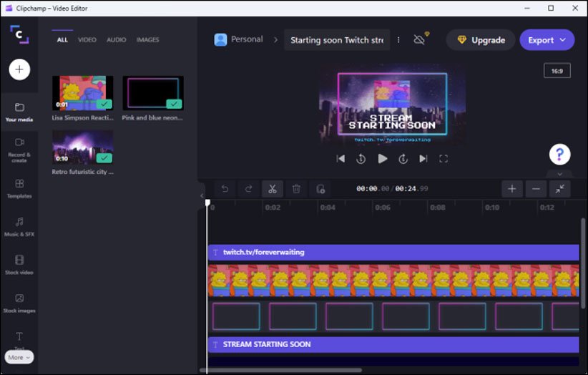Open the Templates panel
The image size is (588, 375).
[19, 188]
